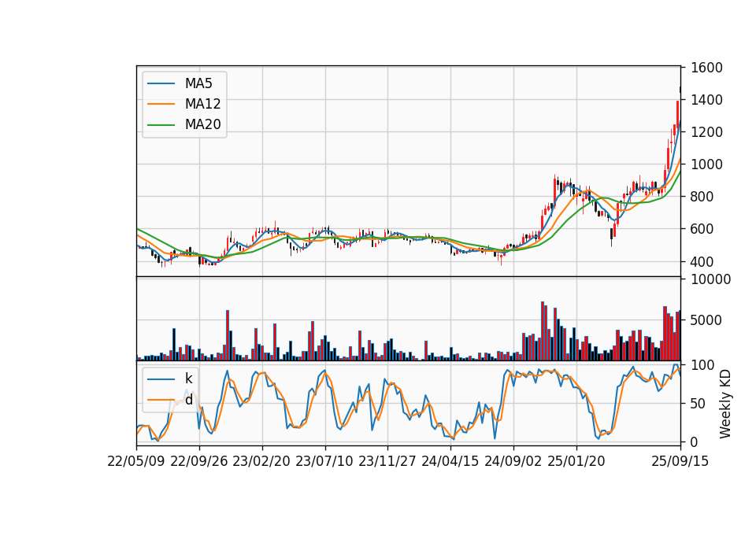Click the d legend label in KD panel
This screenshot has width=756, height=543.
[x=188, y=400]
